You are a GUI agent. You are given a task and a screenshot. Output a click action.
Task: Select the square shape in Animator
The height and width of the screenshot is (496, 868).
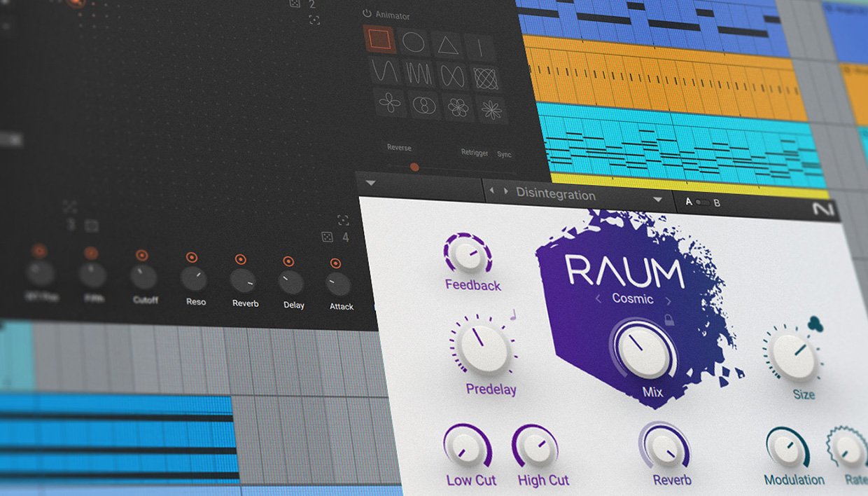click(380, 41)
